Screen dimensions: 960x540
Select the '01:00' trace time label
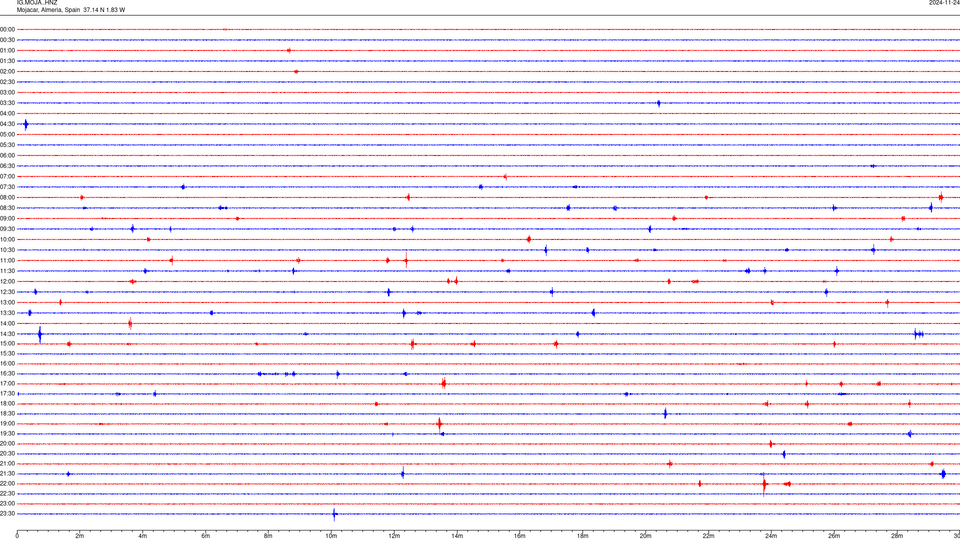coord(7,50)
